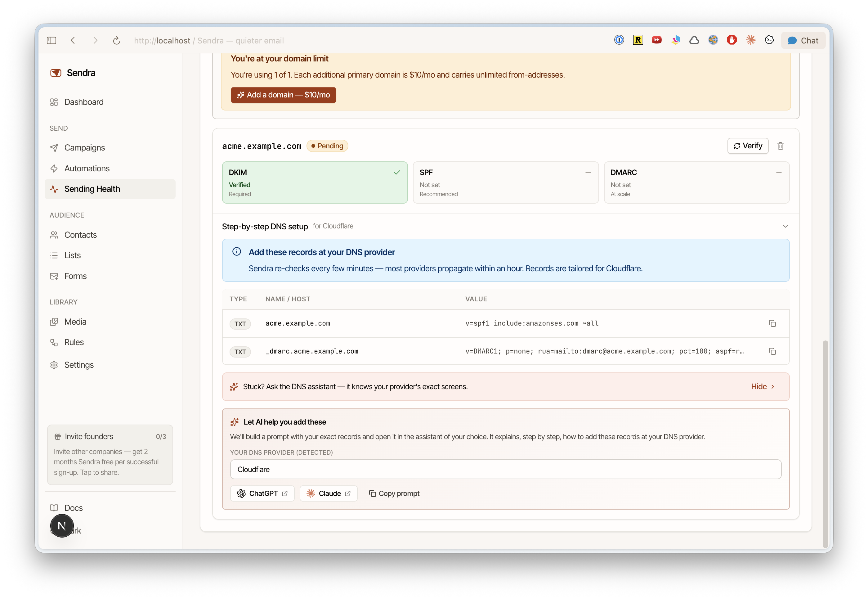
Task: Copy the DMARC record value
Action: coord(772,352)
